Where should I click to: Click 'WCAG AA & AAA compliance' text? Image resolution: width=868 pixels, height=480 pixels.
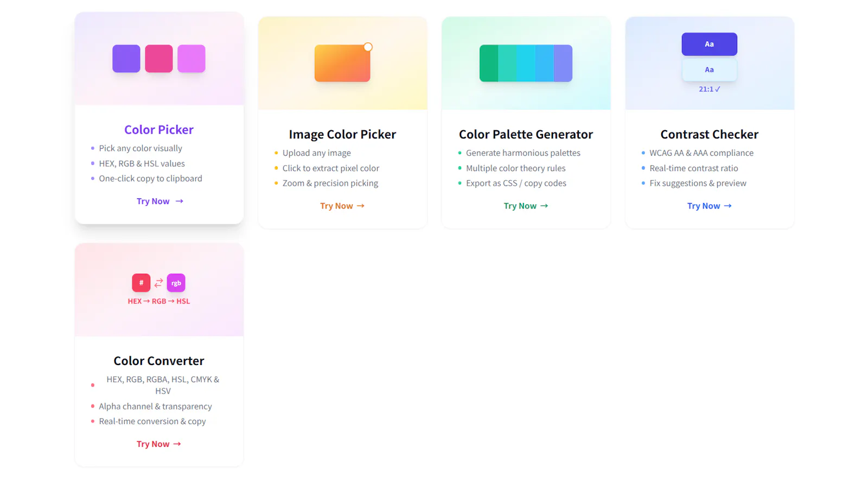click(701, 153)
